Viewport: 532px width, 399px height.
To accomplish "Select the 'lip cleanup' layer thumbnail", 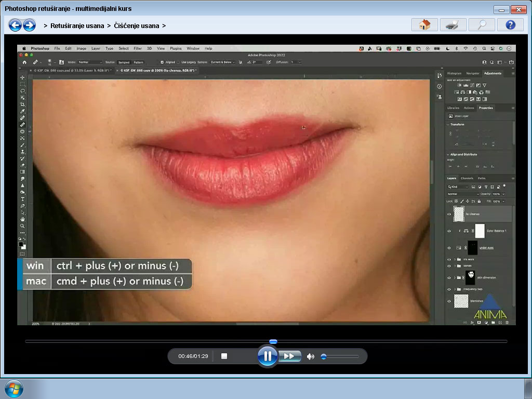I will pos(459,214).
